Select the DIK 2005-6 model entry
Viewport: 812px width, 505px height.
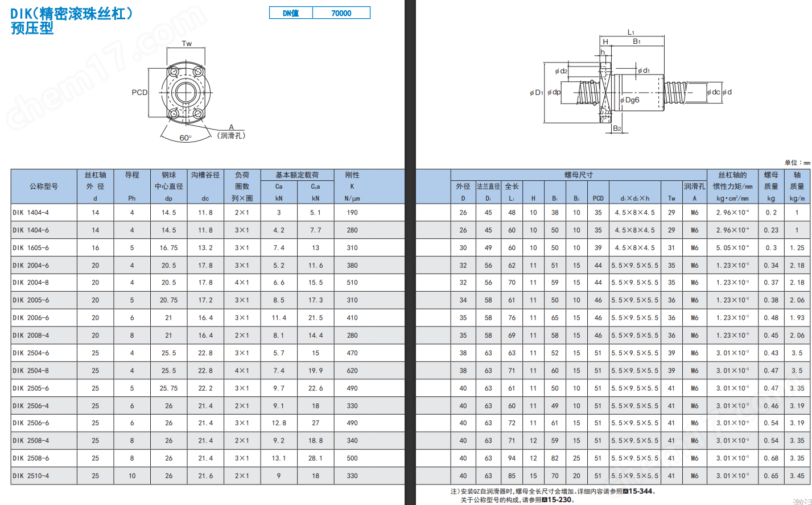(31, 300)
